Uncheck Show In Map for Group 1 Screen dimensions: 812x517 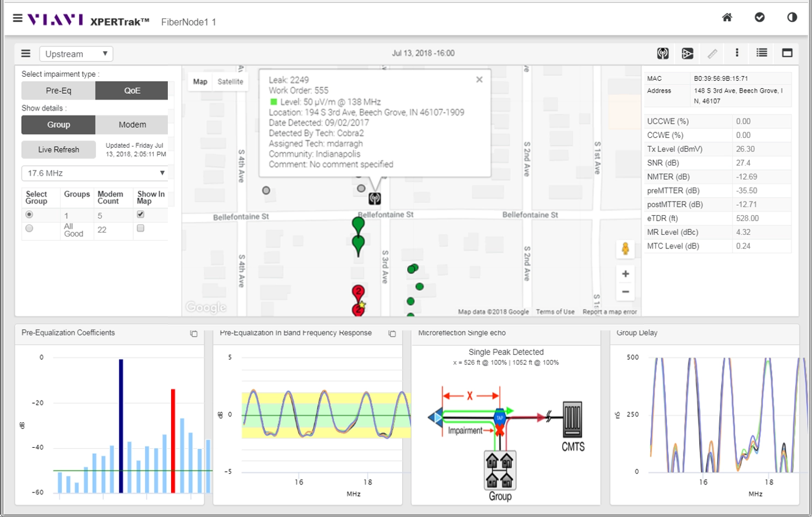141,215
